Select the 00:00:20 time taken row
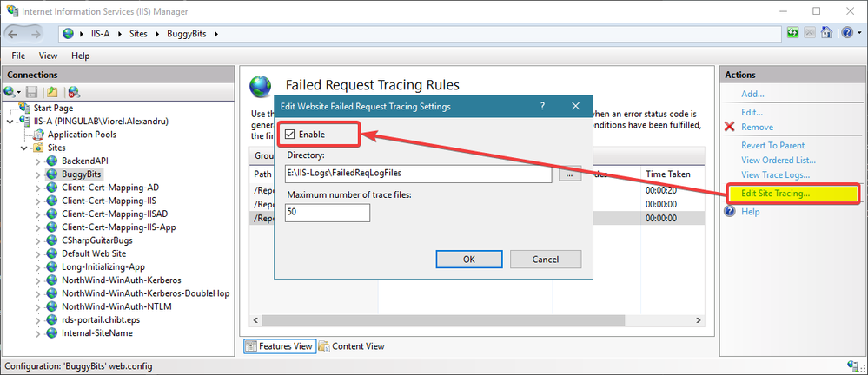The height and width of the screenshot is (375, 868). click(x=661, y=190)
